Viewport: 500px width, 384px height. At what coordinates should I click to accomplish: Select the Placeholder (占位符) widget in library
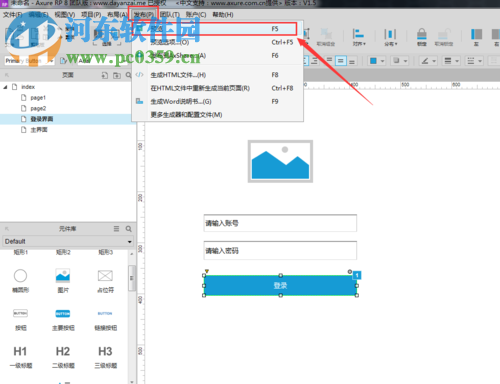coord(105,281)
